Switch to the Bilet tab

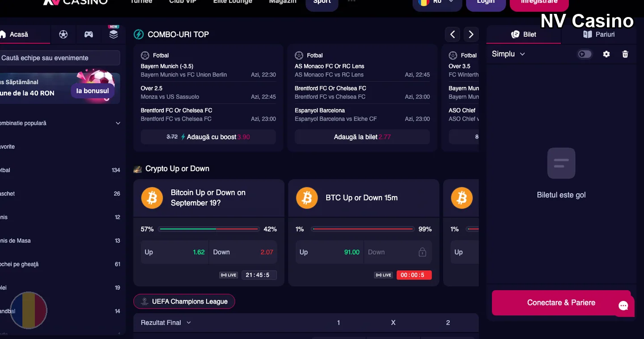[524, 34]
